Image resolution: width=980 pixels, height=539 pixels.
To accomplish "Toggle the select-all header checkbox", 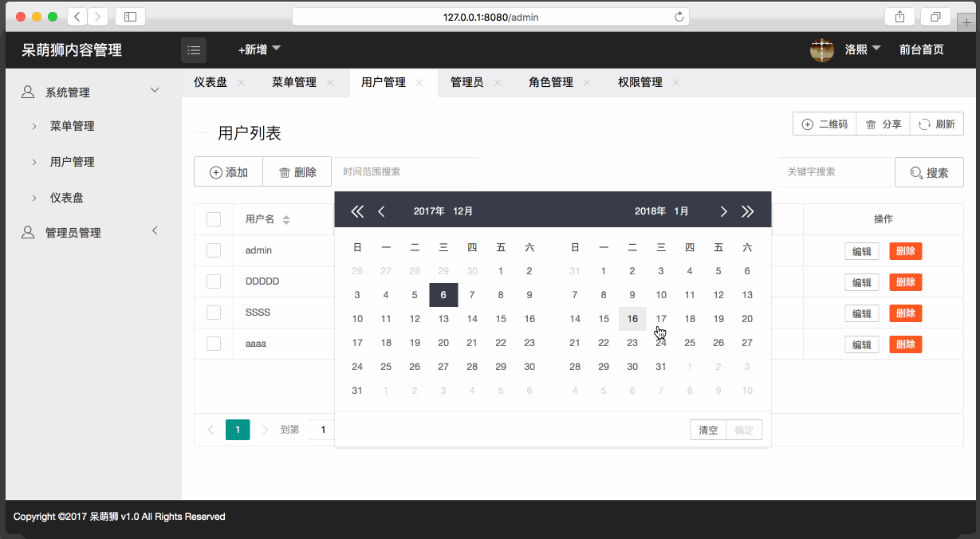I will 214,219.
